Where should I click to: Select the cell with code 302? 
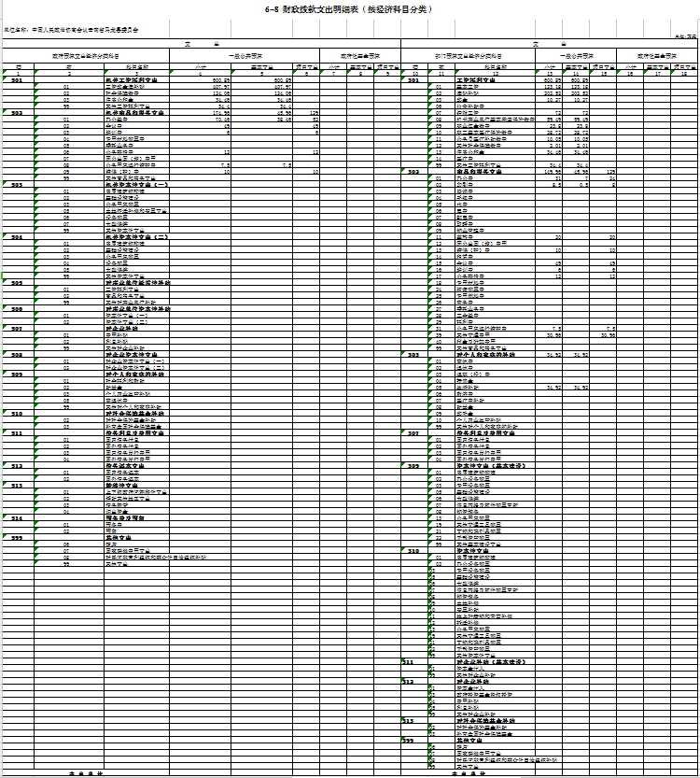(412, 172)
